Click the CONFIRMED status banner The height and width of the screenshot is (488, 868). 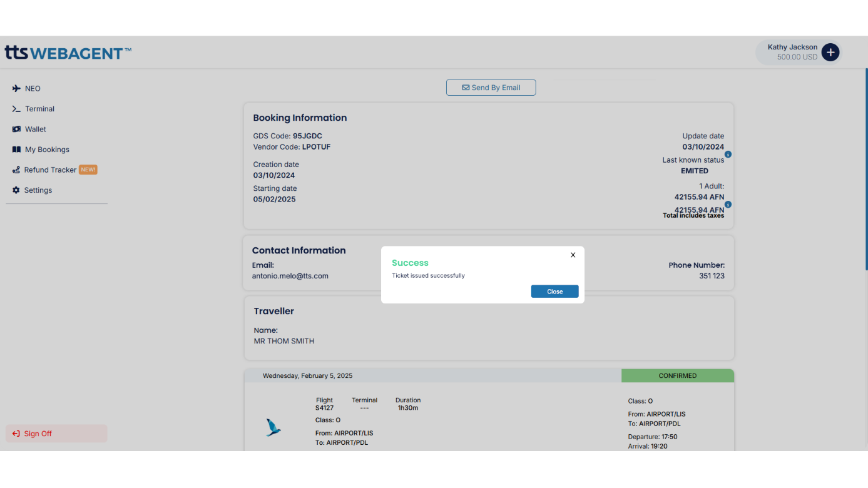pyautogui.click(x=677, y=376)
